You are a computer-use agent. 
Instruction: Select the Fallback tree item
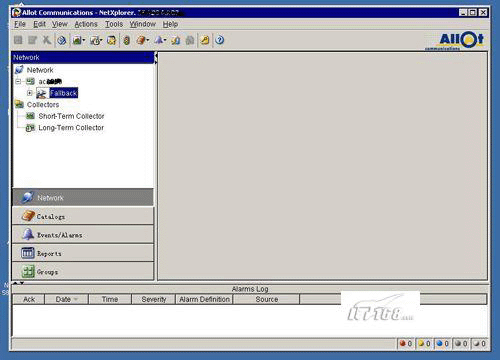click(x=64, y=93)
